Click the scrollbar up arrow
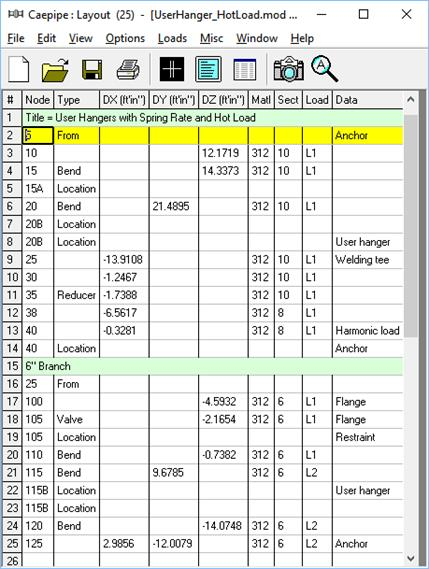This screenshot has height=569, width=429. [x=410, y=99]
